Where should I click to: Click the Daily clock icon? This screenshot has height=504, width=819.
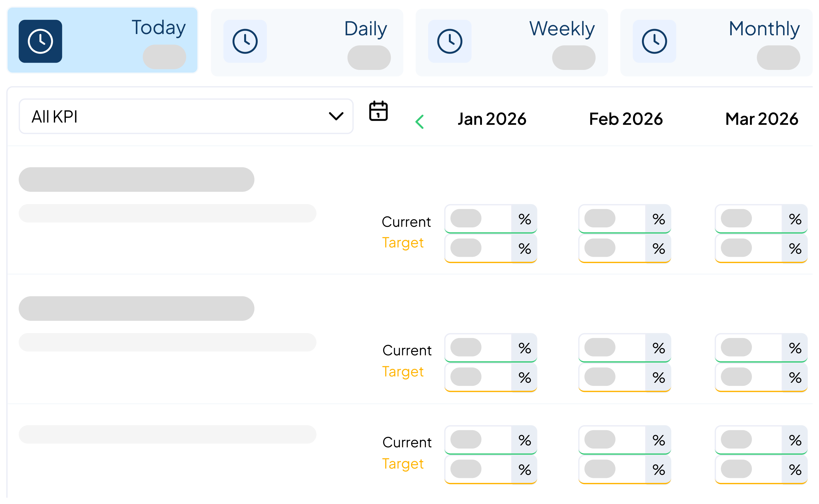[x=245, y=41]
